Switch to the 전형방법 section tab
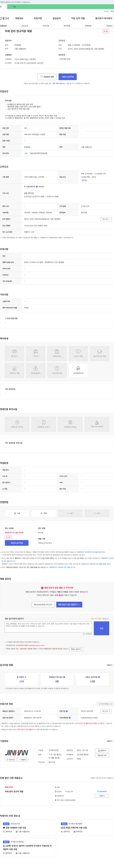This screenshot has width=114, height=868. pos(88,26)
